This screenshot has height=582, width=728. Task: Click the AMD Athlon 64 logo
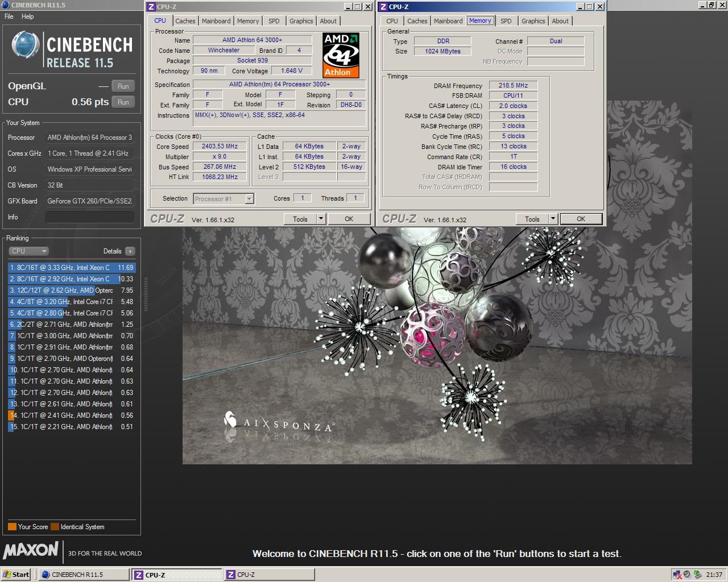(x=341, y=55)
